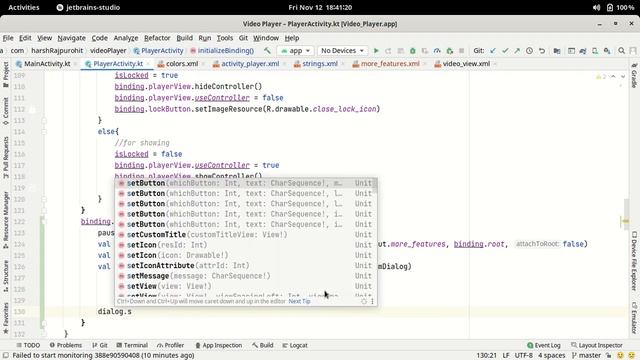Toggle tool window bars icon at bottom-left corner
The image size is (640, 360).
tap(6, 356)
